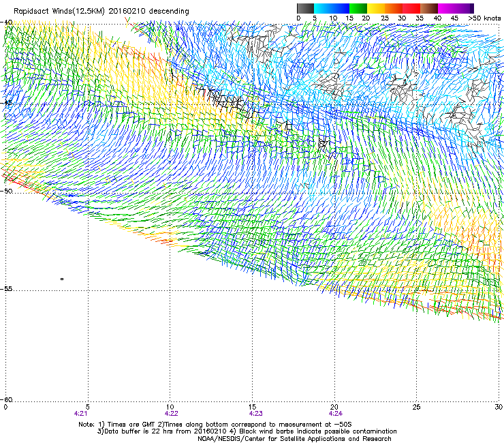Click the title text 'Rapidscat Winds(12.5KM)'

[x=59, y=12]
